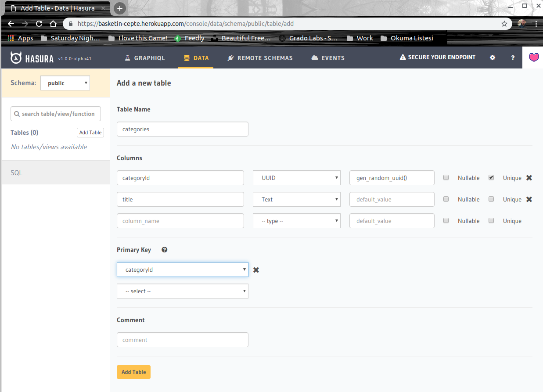
Task: Click the Primary Key info tooltip icon
Action: (x=165, y=250)
